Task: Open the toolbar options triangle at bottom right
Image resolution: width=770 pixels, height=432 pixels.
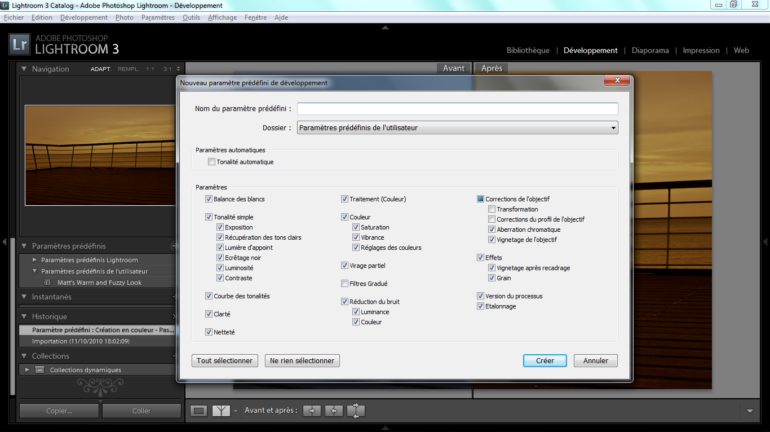Action: click(749, 410)
